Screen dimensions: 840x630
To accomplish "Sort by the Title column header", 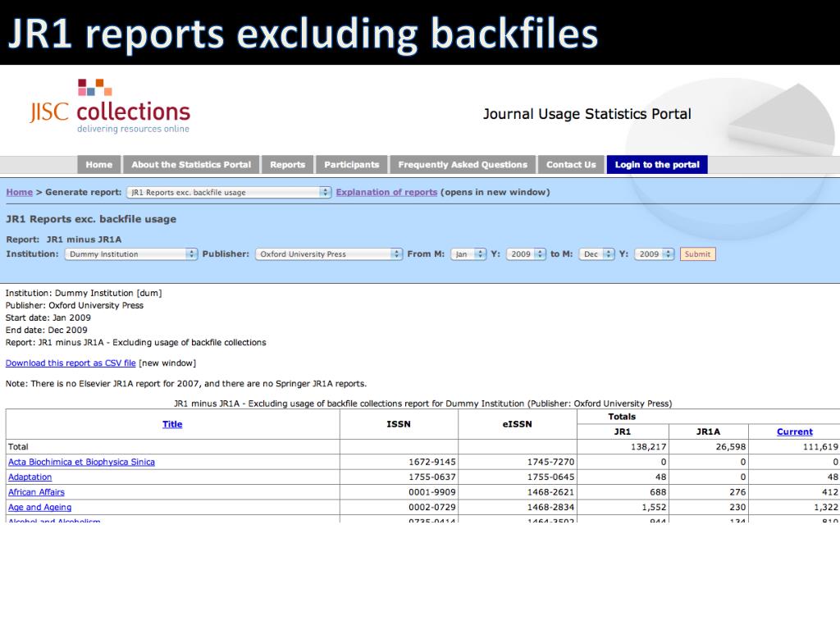I will pyautogui.click(x=172, y=424).
